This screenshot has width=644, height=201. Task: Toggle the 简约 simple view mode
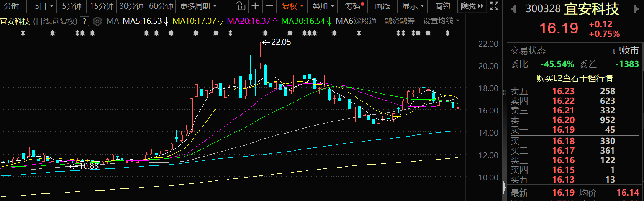(442, 6)
